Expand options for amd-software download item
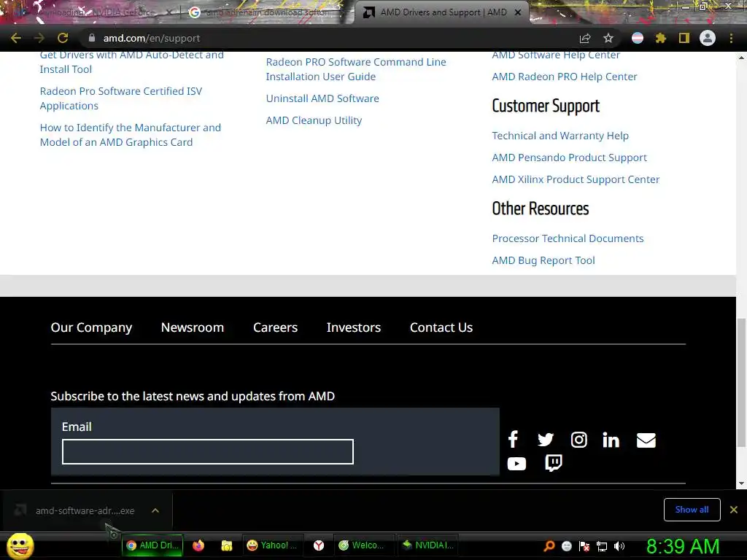This screenshot has width=747, height=560. 155,510
